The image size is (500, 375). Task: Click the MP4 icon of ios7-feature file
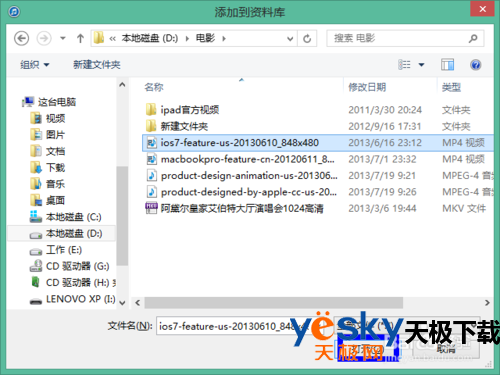click(x=152, y=143)
